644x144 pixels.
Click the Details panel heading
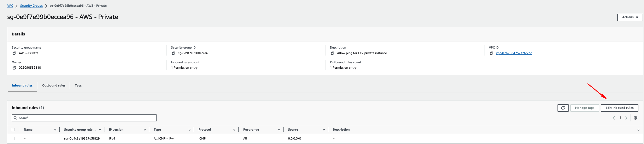pyautogui.click(x=18, y=34)
